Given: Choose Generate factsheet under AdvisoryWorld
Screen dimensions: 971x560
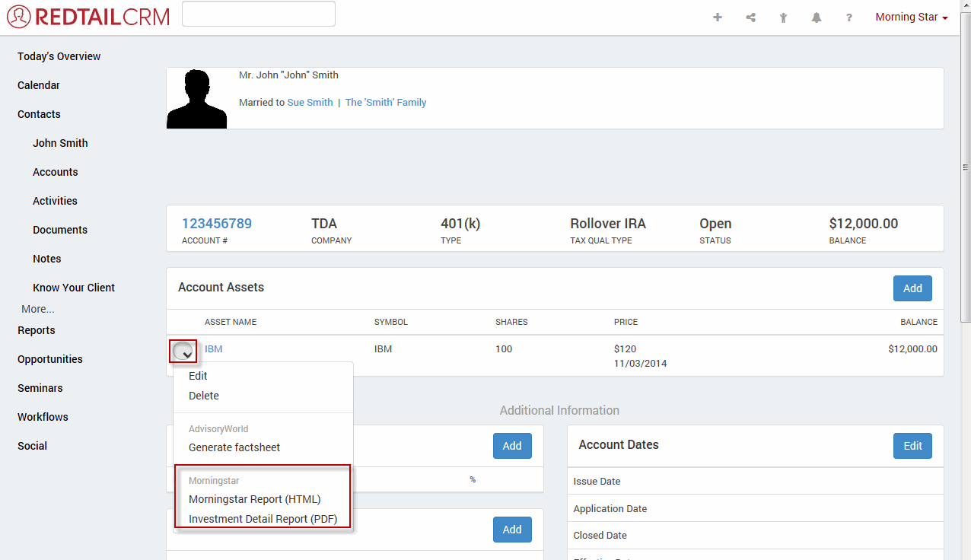Looking at the screenshot, I should (x=234, y=447).
